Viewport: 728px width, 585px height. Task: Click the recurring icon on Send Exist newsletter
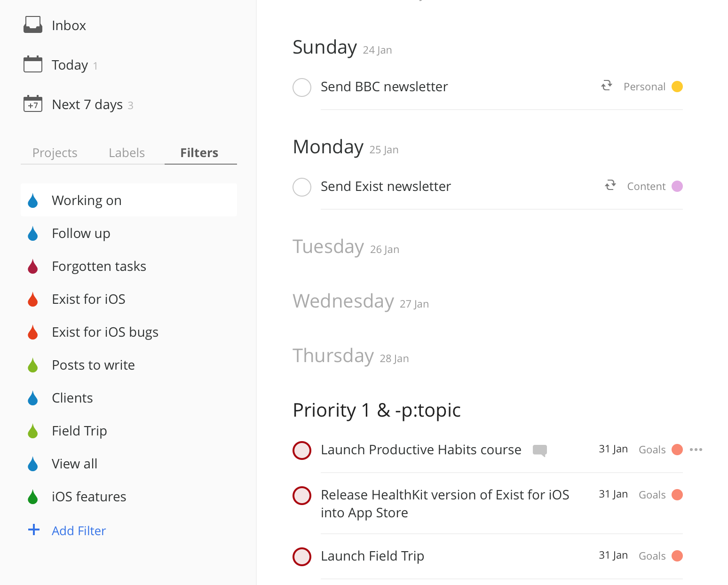[610, 186]
